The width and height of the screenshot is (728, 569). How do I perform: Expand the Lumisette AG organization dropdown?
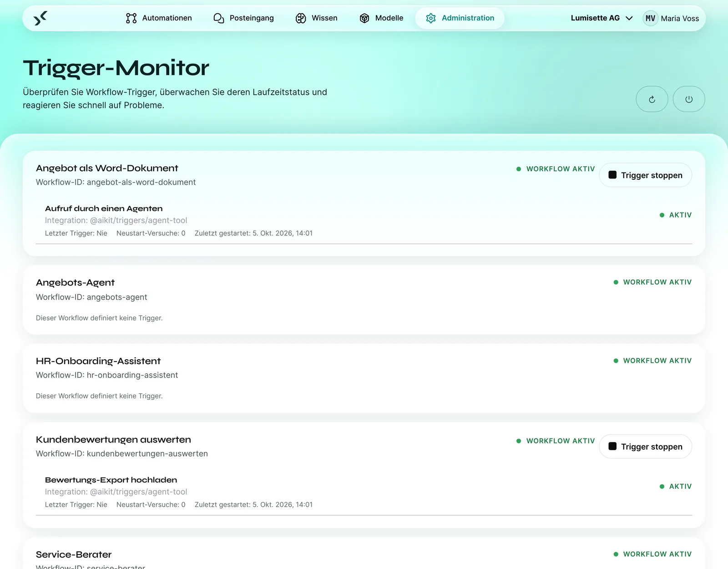click(602, 18)
